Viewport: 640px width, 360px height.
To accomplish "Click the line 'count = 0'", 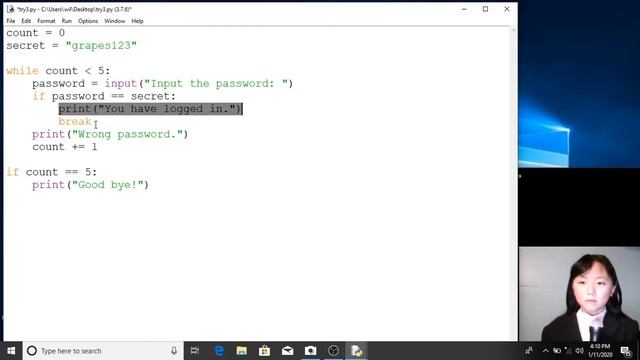I will click(x=36, y=33).
